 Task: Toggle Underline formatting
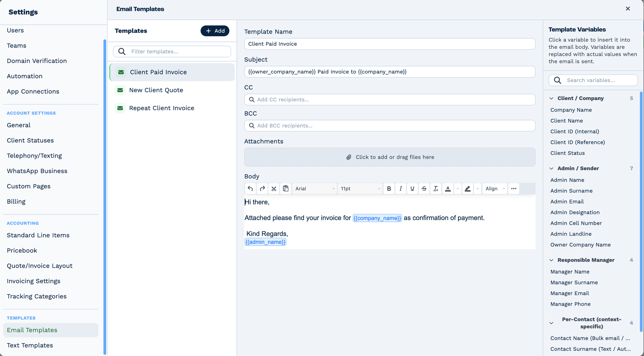412,189
